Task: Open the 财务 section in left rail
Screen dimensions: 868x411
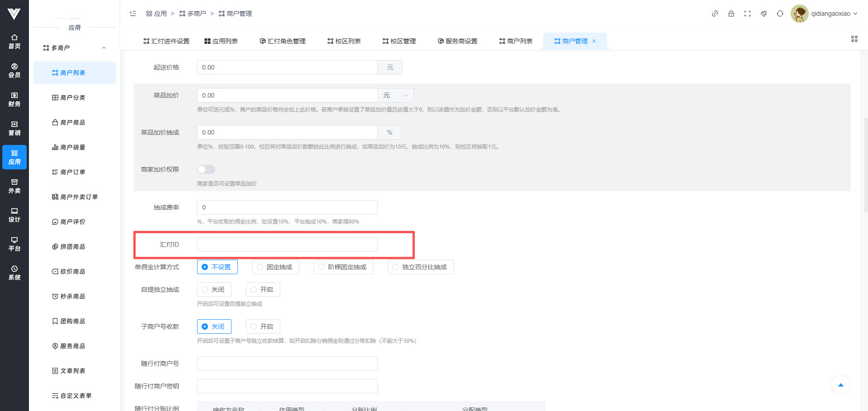Action: click(14, 99)
